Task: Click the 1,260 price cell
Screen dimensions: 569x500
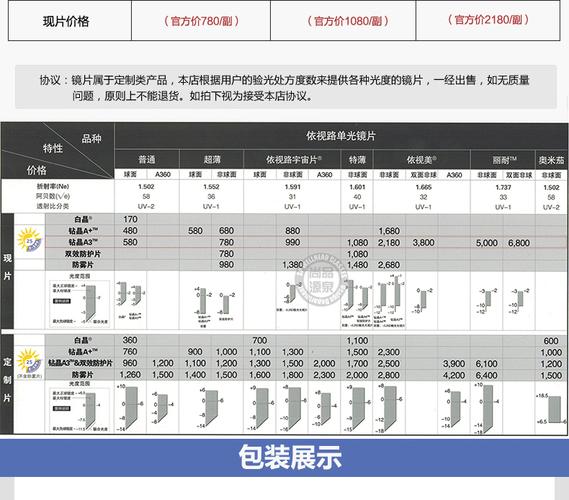Action: [x=130, y=375]
